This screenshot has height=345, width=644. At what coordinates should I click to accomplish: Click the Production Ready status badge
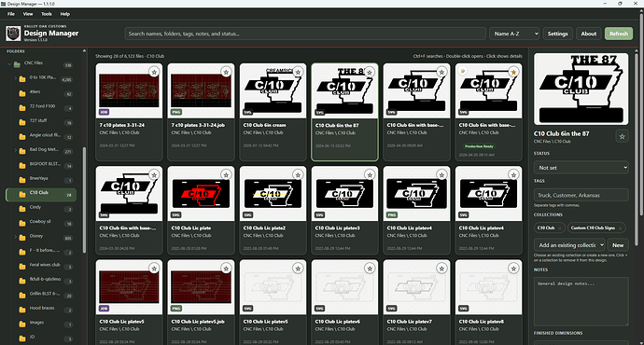(479, 146)
